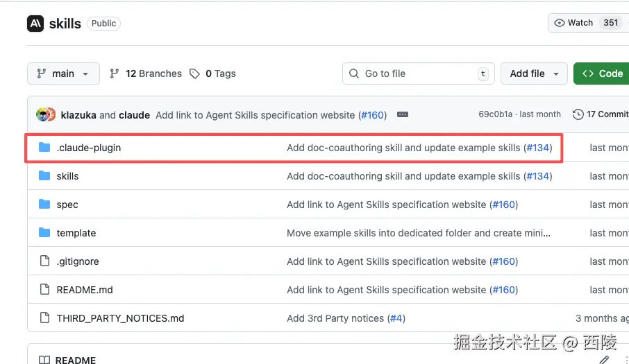Open pull request #160 in commit header
The height and width of the screenshot is (364, 629).
point(373,115)
